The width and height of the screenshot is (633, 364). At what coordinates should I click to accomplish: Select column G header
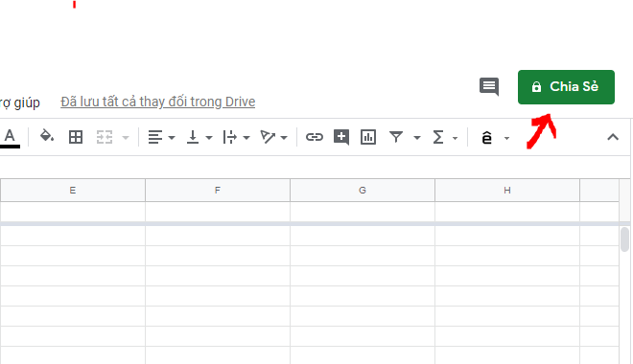click(x=363, y=191)
